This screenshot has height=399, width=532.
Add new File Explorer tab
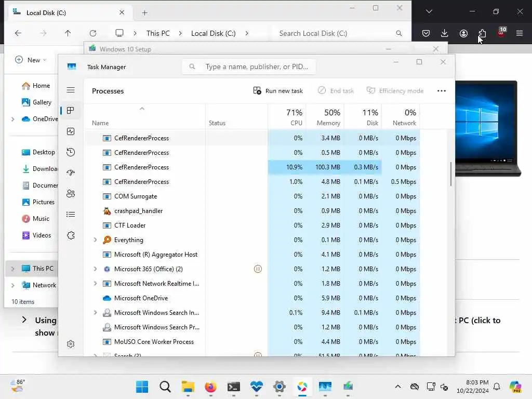[145, 13]
